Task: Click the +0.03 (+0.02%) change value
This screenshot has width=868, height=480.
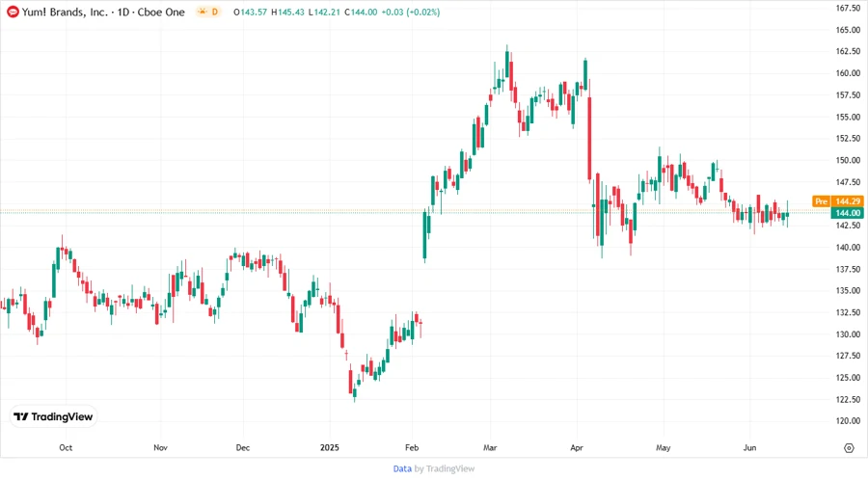Action: 411,12
